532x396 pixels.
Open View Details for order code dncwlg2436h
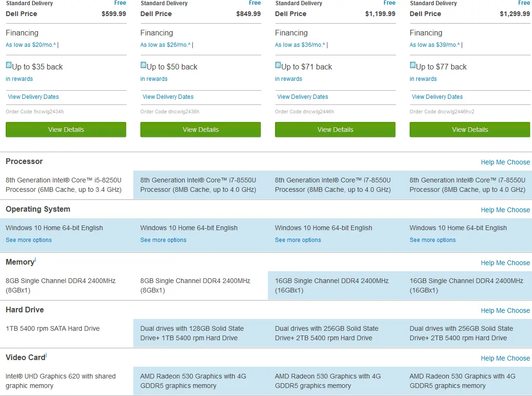point(200,129)
